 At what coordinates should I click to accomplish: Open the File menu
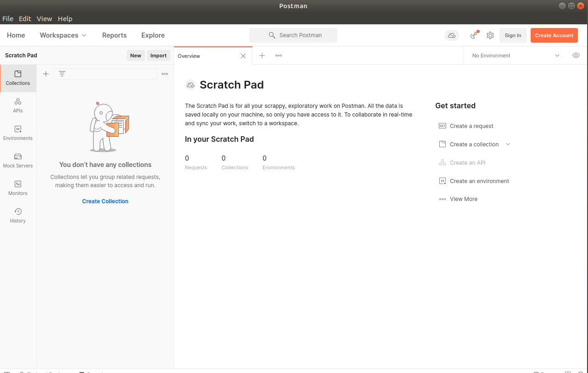[8, 19]
